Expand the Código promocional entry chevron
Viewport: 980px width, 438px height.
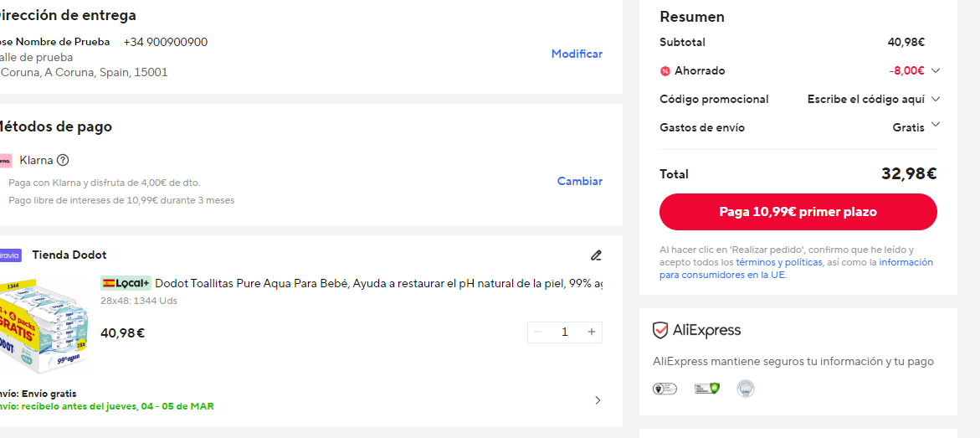click(x=935, y=99)
